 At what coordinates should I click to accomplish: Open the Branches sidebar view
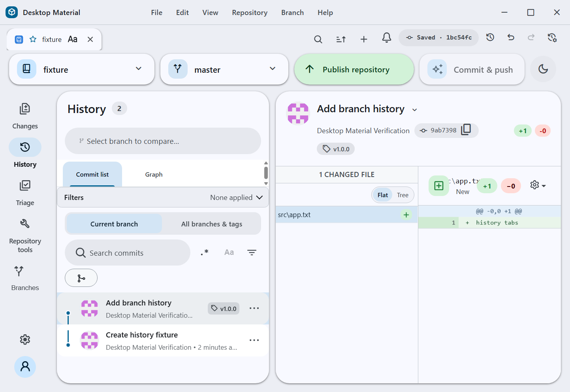[25, 278]
